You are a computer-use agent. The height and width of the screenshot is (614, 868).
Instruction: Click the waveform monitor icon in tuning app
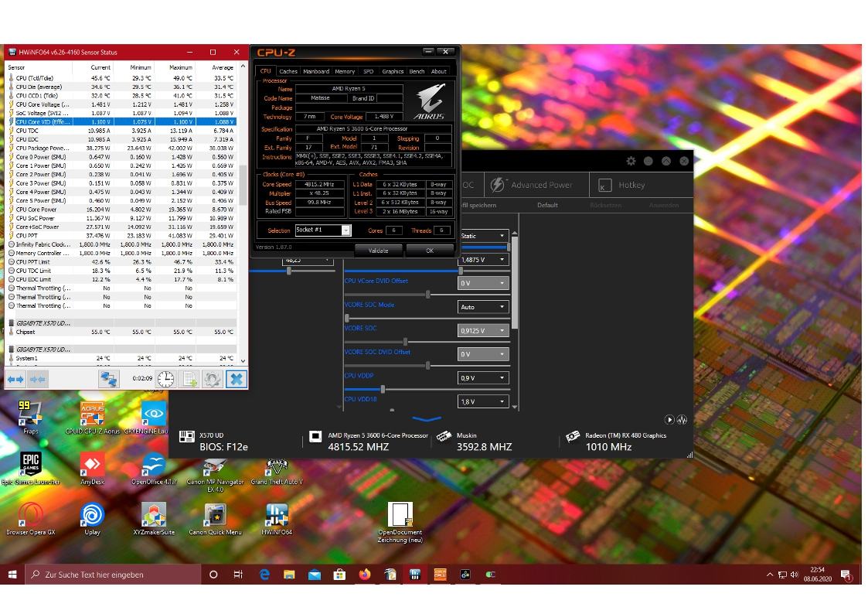coord(682,420)
